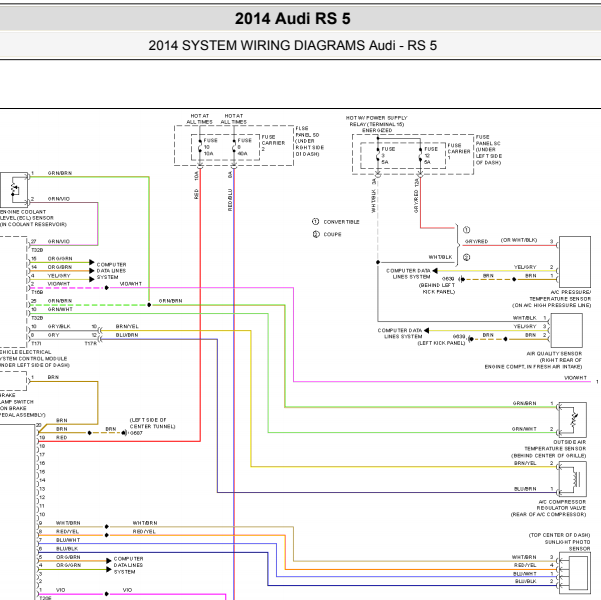Select the Vehicle Electrical System Control Module caption

click(34, 358)
